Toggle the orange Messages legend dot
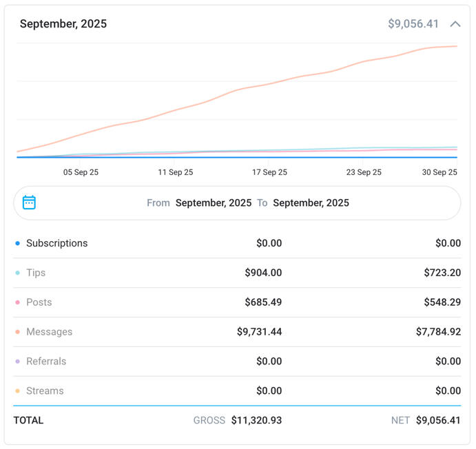The height and width of the screenshot is (449, 476). pyautogui.click(x=18, y=333)
